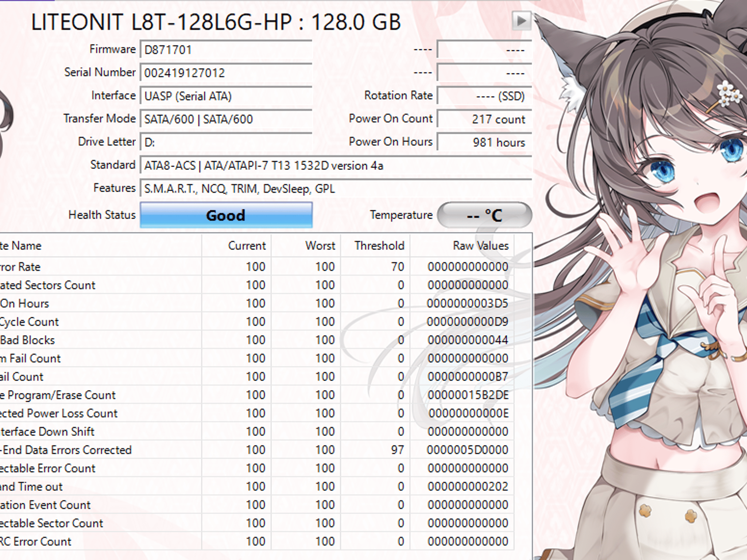Select the Power Loss Count row
Image resolution: width=747 pixels, height=560 pixels.
(257, 413)
